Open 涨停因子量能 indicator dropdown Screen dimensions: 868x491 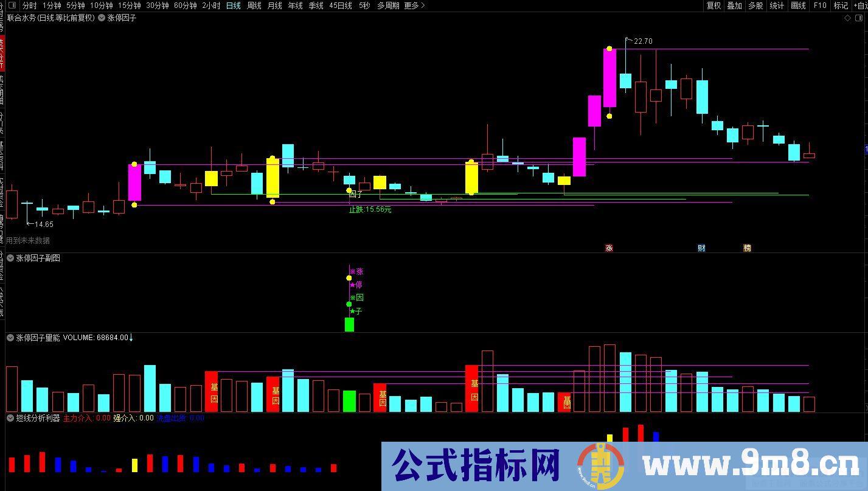pyautogui.click(x=10, y=338)
